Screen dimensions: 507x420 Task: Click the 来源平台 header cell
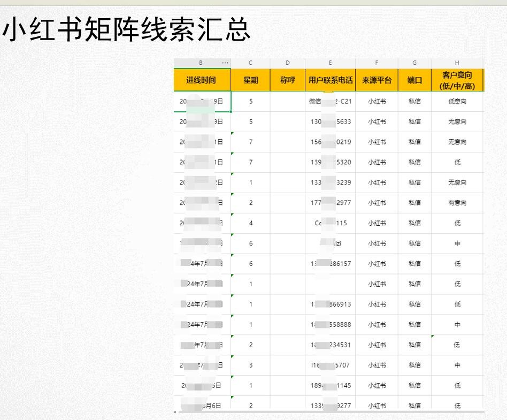point(377,80)
